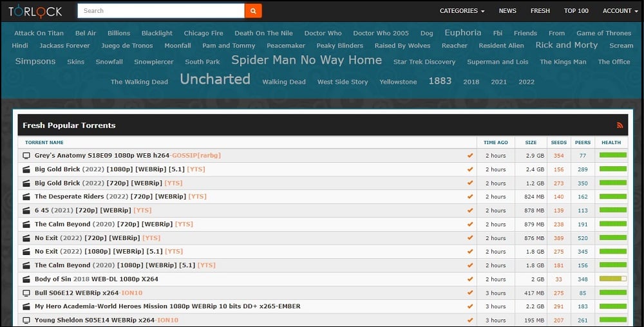
Task: Sort by the Health column header
Action: coord(611,142)
